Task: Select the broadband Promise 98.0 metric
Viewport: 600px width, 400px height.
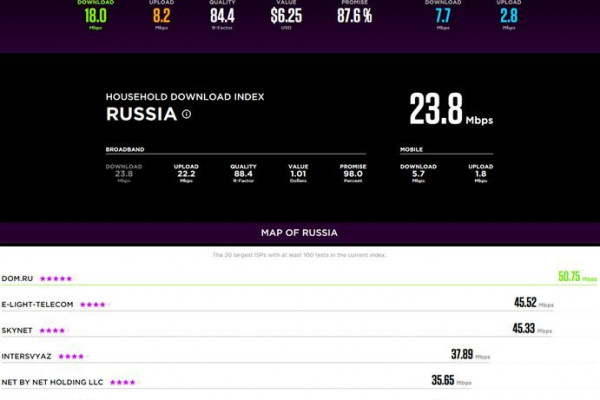Action: tap(352, 173)
